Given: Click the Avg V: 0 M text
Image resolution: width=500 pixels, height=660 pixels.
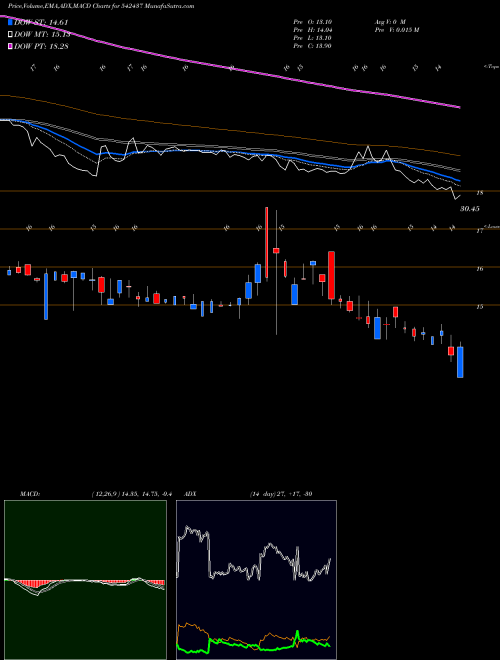Looking at the screenshot, I should [x=389, y=22].
